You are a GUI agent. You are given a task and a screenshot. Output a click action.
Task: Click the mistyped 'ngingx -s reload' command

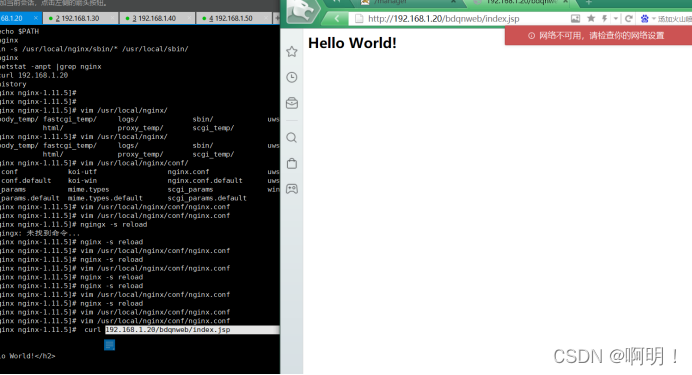113,225
